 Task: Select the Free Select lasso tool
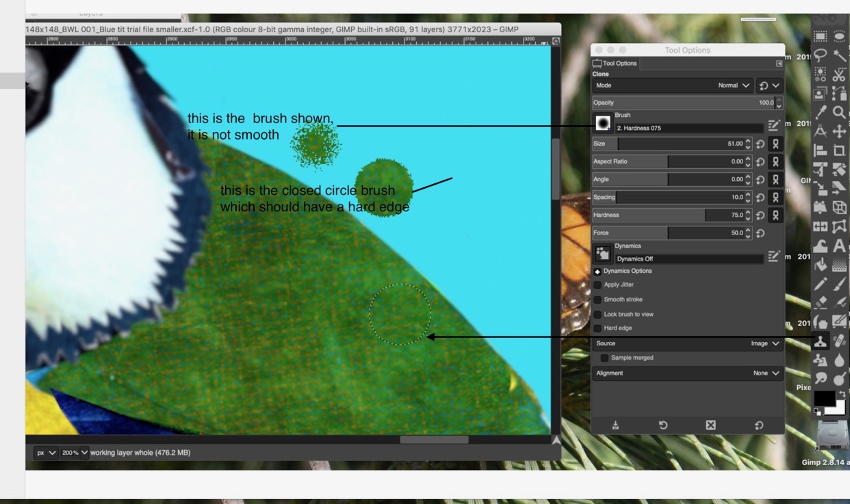[x=820, y=55]
